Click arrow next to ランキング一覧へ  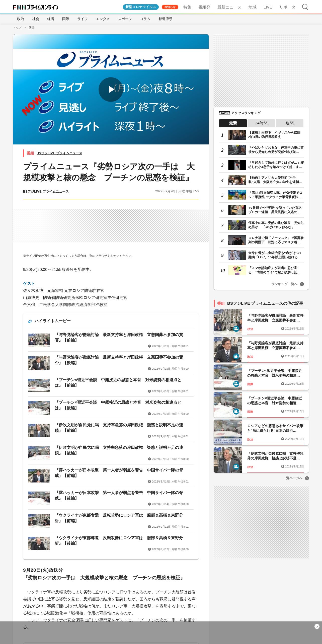pos(302,284)
